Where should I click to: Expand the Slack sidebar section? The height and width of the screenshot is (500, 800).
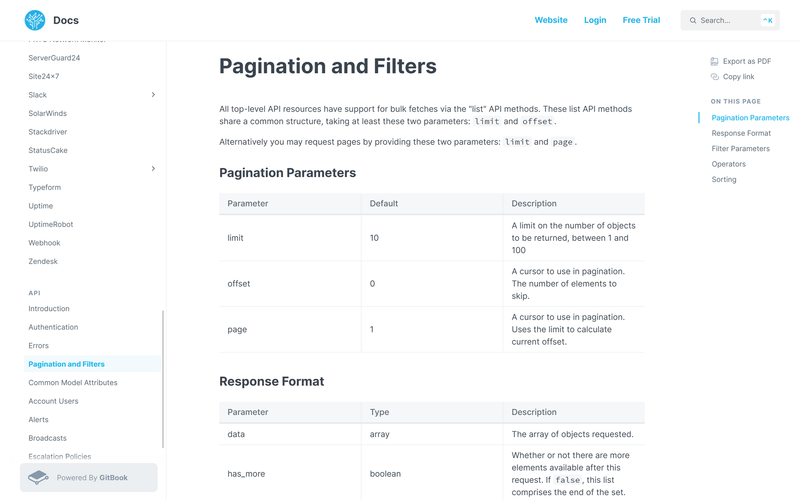(x=153, y=95)
